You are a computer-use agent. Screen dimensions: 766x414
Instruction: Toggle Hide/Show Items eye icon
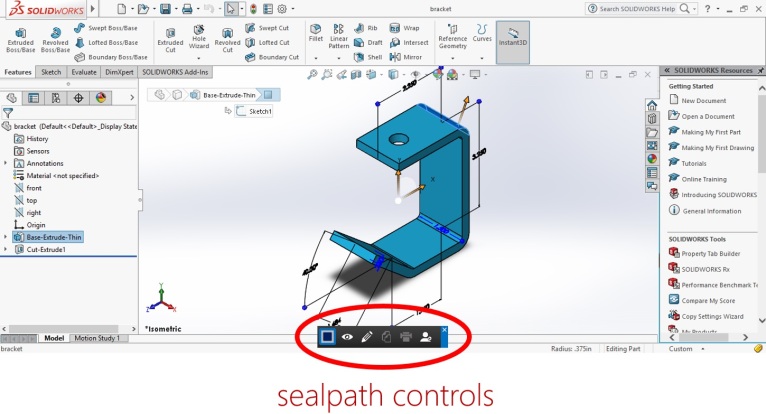(415, 74)
